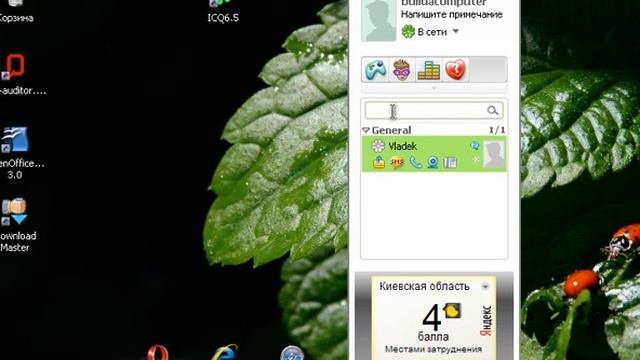Click the SMS icon for Vladek
The height and width of the screenshot is (360, 640).
[397, 162]
